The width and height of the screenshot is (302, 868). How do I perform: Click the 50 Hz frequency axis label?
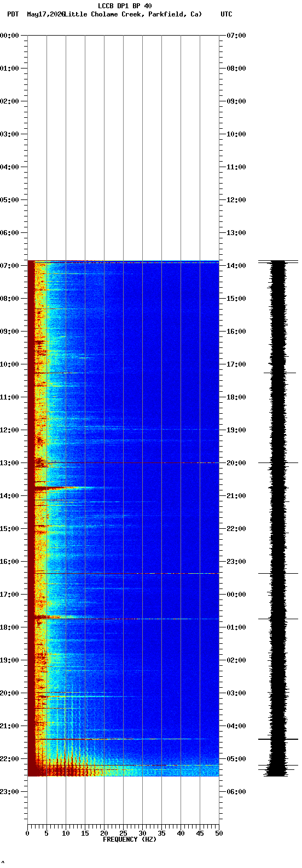coord(219,833)
